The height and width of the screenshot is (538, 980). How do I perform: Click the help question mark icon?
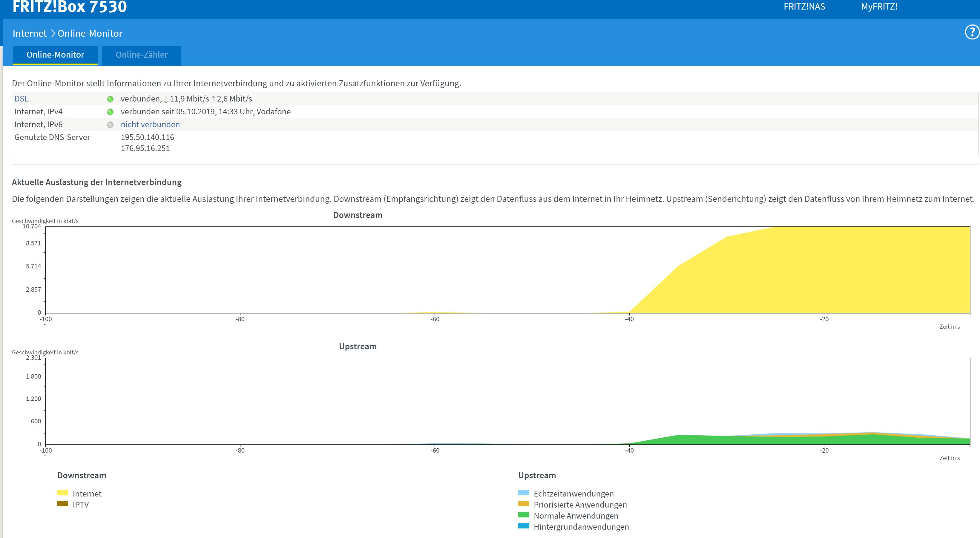pos(972,32)
